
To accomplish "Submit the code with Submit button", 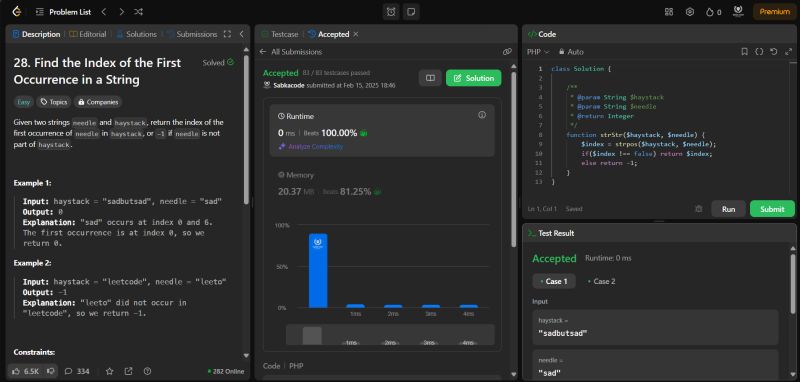I will pyautogui.click(x=772, y=209).
